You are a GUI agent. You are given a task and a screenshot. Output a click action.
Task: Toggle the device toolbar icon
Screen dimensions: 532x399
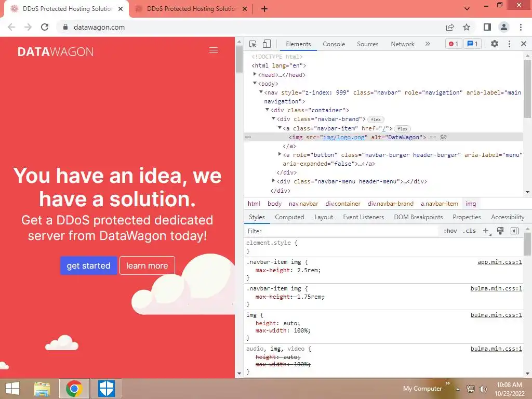267,44
